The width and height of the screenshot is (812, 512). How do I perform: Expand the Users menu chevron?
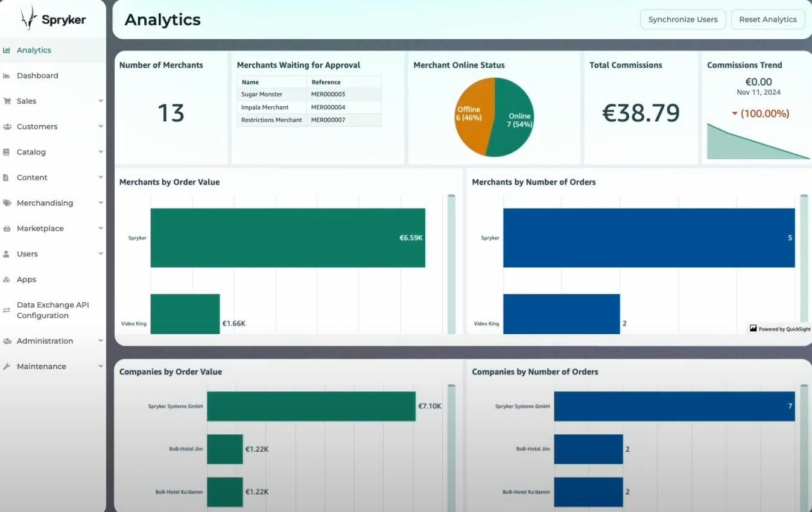[x=100, y=254]
